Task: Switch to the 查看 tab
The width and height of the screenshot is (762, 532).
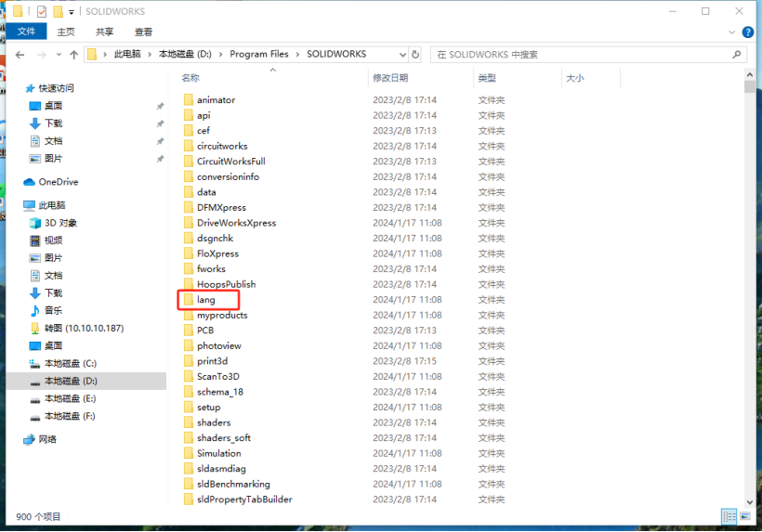Action: (x=143, y=32)
